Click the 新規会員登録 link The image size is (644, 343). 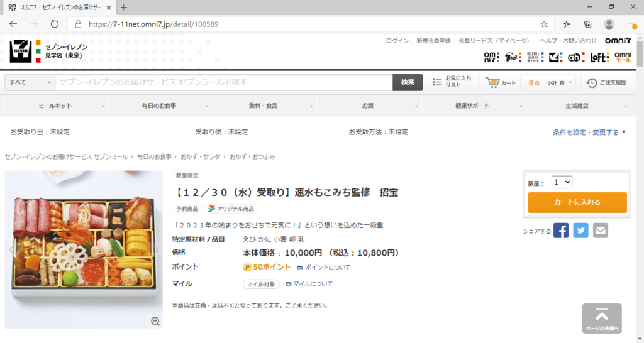coord(433,41)
